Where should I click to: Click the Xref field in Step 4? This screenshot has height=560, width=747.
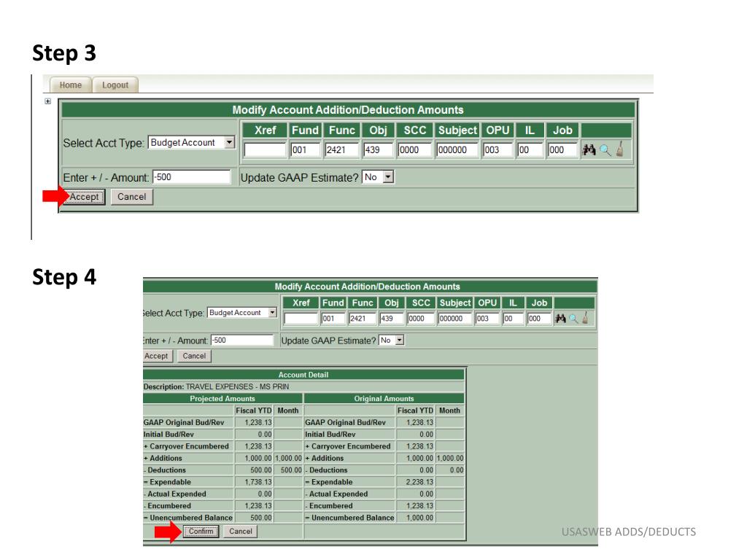tap(301, 318)
